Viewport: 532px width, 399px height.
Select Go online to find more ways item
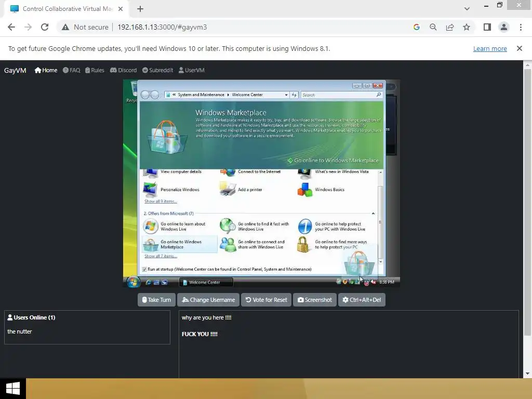(x=332, y=244)
